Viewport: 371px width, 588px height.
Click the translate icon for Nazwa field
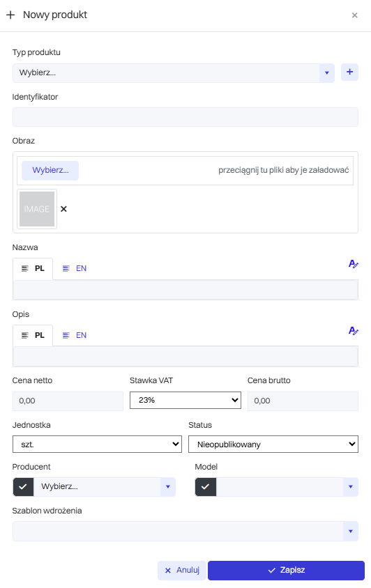point(353,264)
